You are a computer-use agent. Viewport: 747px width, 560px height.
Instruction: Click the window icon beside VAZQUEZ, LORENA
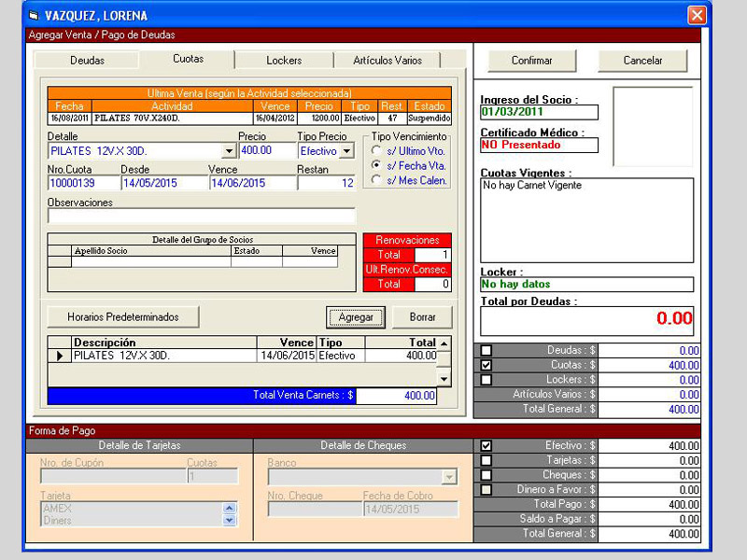tap(33, 15)
